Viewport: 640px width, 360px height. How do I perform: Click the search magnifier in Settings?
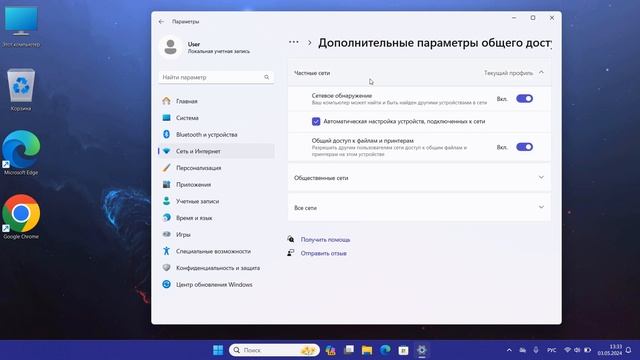(x=267, y=77)
